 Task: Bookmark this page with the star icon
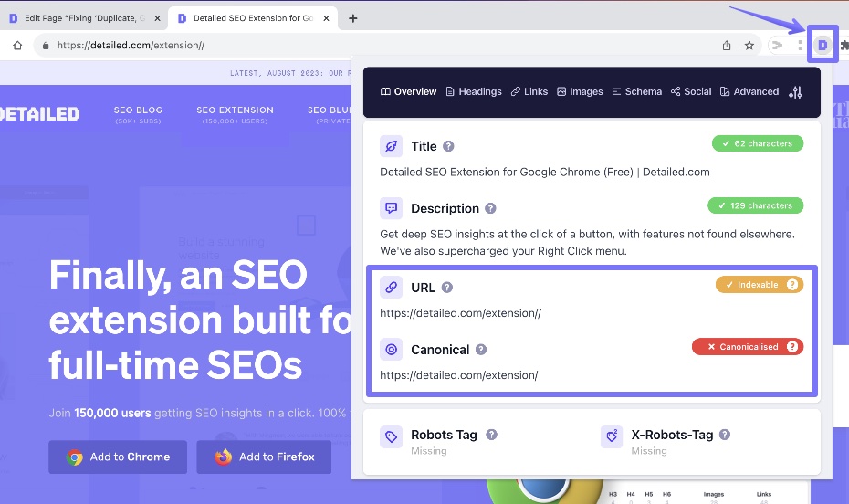749,46
